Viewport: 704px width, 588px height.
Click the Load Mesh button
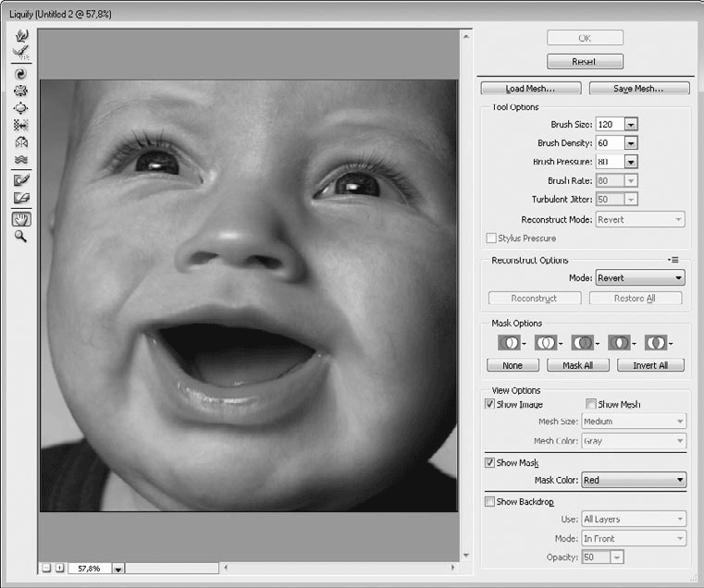point(531,89)
